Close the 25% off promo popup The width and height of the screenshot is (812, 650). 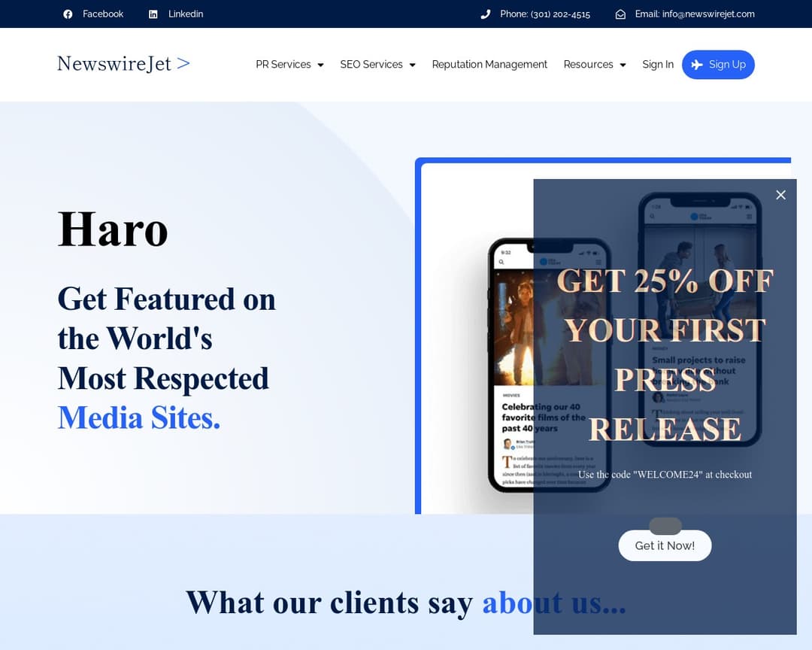tap(780, 195)
